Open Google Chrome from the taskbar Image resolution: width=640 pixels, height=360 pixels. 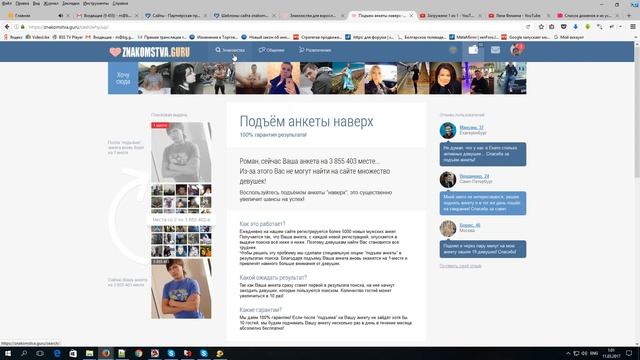tap(138, 353)
